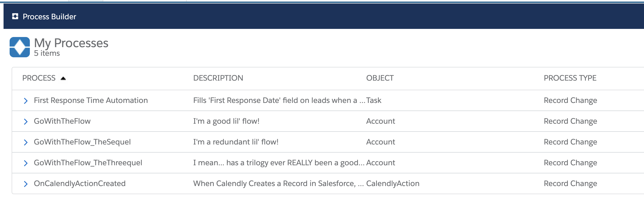Expand the OnCalendlyActionCreated process row
Viewport: 644px width, 220px height.
click(26, 184)
